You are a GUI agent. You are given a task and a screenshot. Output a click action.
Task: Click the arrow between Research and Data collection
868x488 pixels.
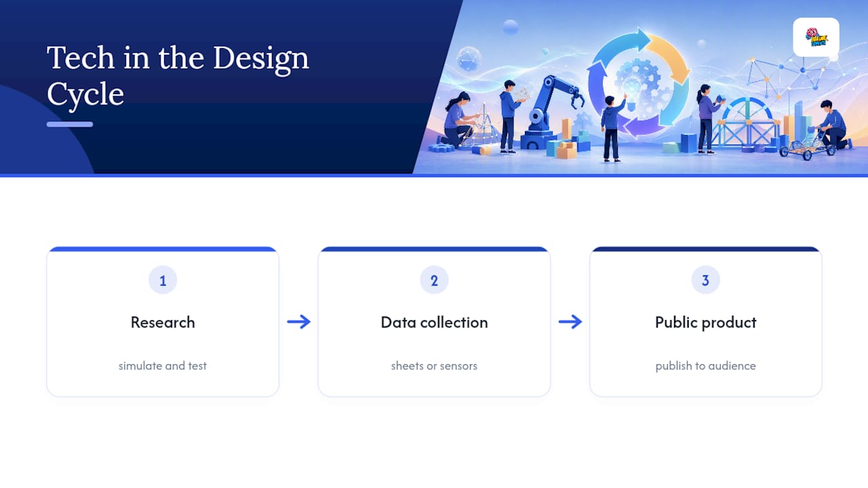tap(298, 322)
